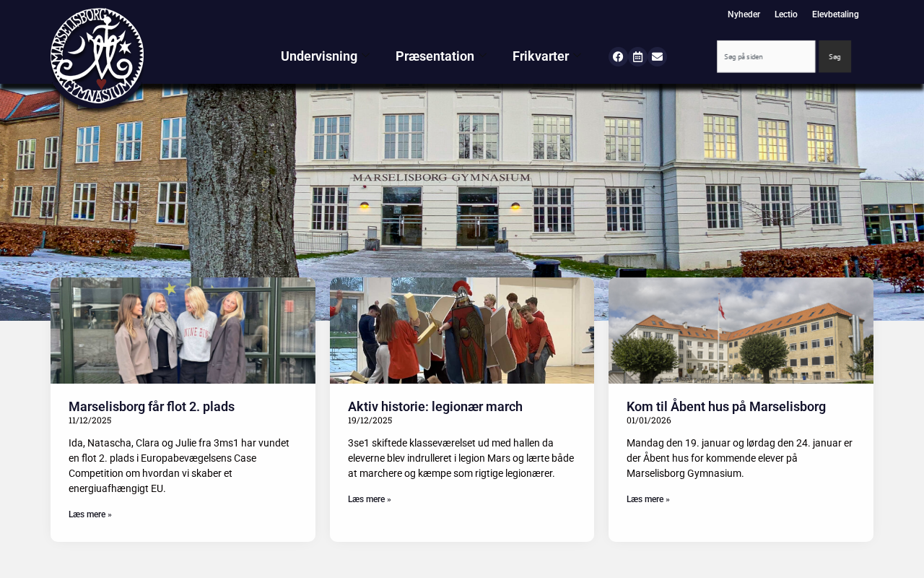Viewport: 924px width, 578px height.
Task: Click the date 11/12/2025
Action: click(x=90, y=420)
